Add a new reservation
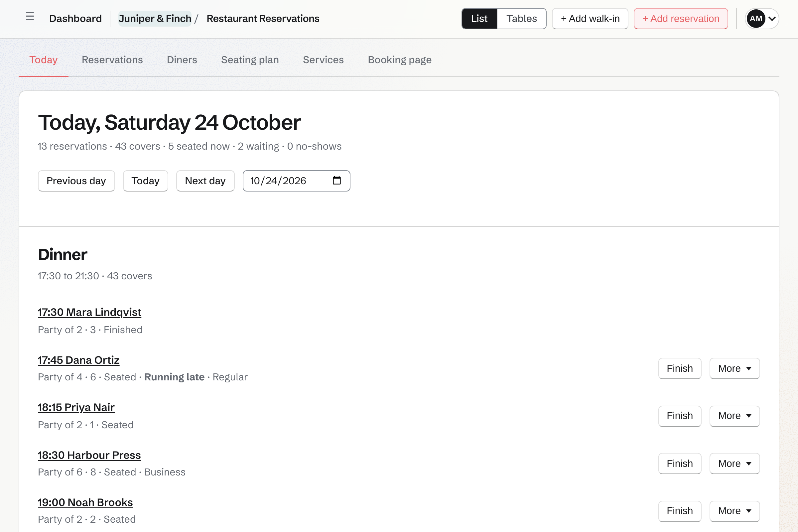The width and height of the screenshot is (798, 532). pos(681,19)
